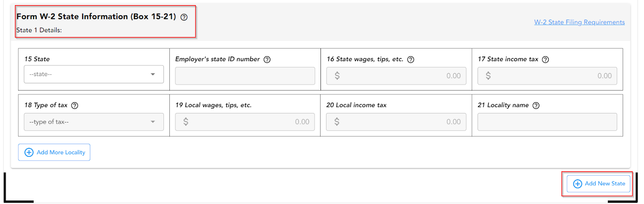Viewport: 644px width, 204px height.
Task: Expand the 18 Type of tax dropdown
Action: pos(94,122)
